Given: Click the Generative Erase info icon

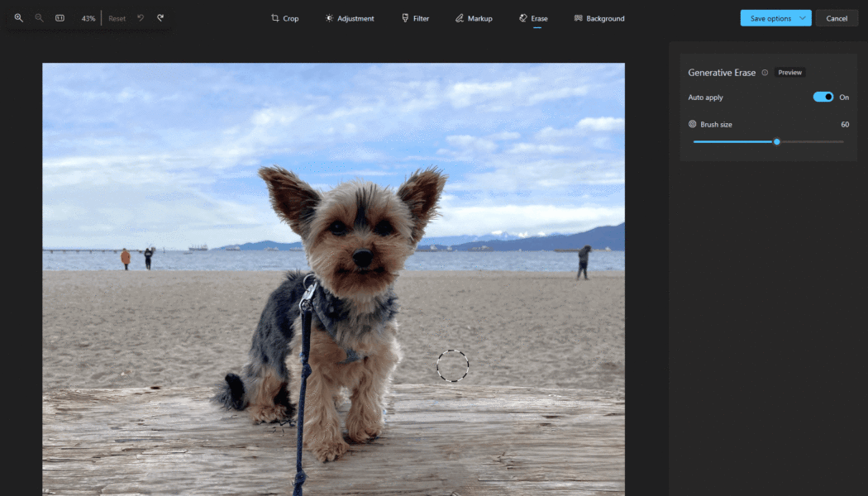Looking at the screenshot, I should point(765,72).
